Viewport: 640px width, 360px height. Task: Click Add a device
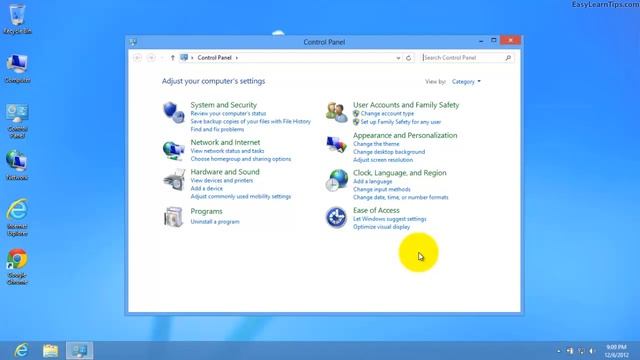(x=207, y=189)
